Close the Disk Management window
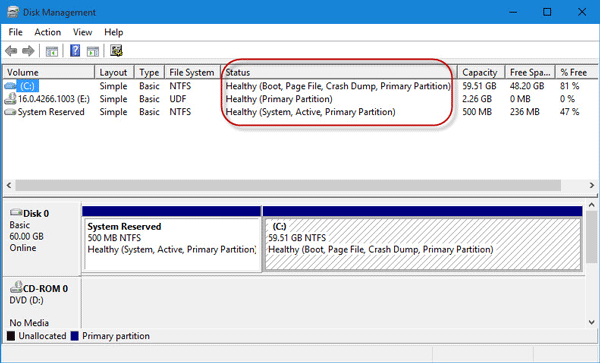This screenshot has height=363, width=600. (582, 12)
